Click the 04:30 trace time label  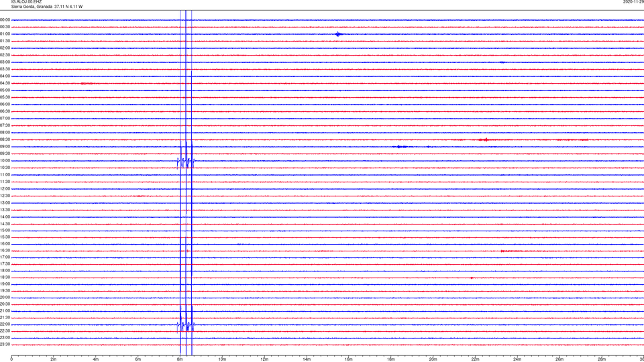[x=5, y=83]
